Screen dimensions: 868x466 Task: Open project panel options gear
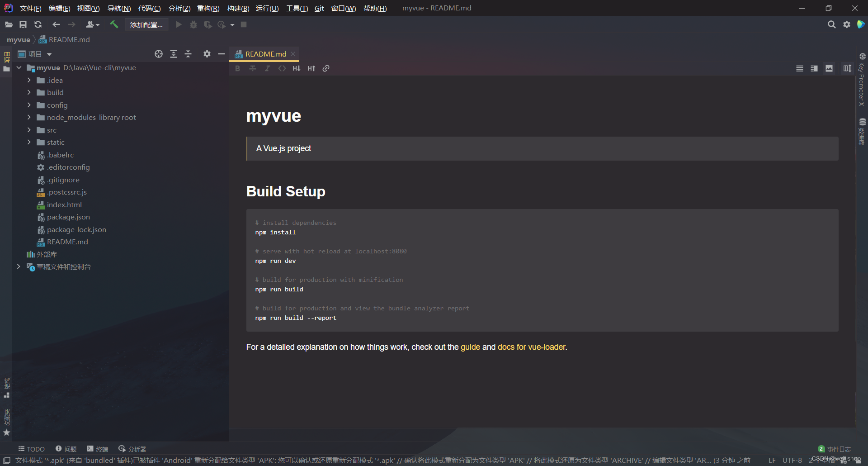(207, 54)
